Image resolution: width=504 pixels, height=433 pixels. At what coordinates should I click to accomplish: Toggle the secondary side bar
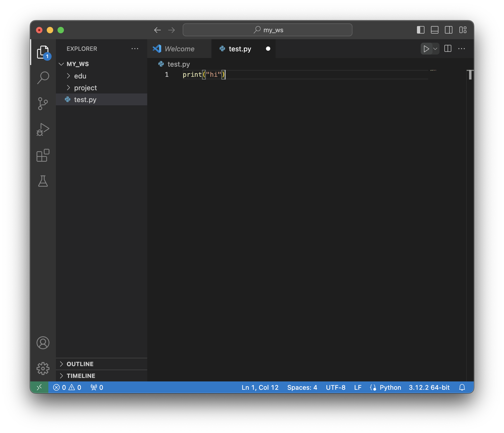449,30
